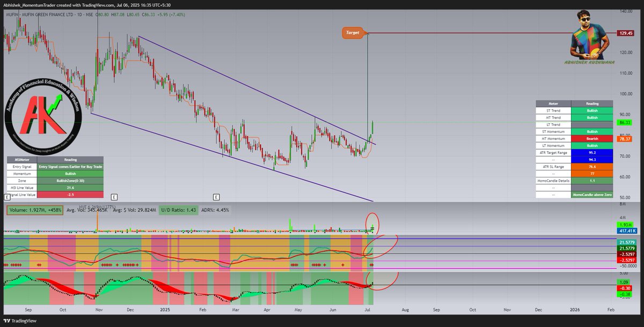
Task: Click the 417.41K volume average label
Action: [x=627, y=231]
